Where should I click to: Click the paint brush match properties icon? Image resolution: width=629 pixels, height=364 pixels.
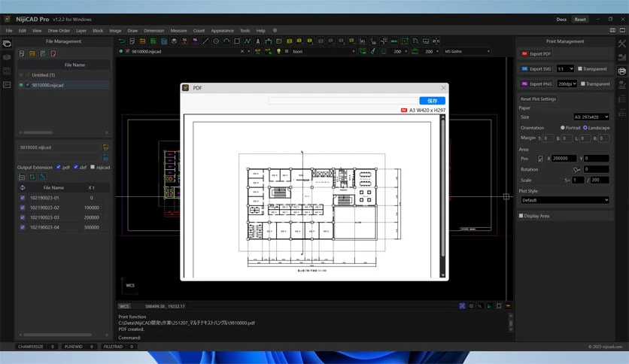[373, 51]
